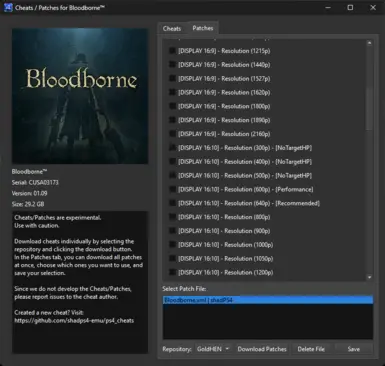Enable 16:10 Resolution 500p NoTargetHP checkbox
The height and width of the screenshot is (366, 385).
click(x=172, y=175)
